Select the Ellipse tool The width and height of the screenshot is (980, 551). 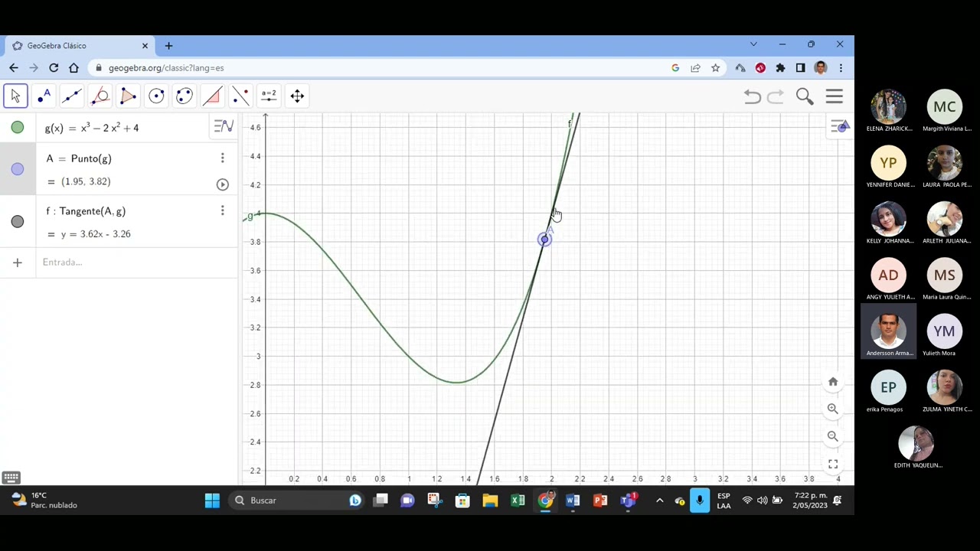pos(185,96)
